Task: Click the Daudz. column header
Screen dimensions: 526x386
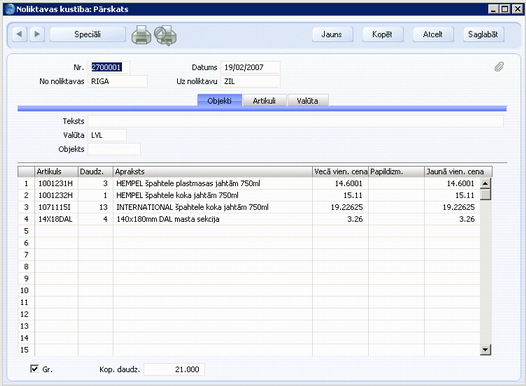Action: [x=96, y=172]
